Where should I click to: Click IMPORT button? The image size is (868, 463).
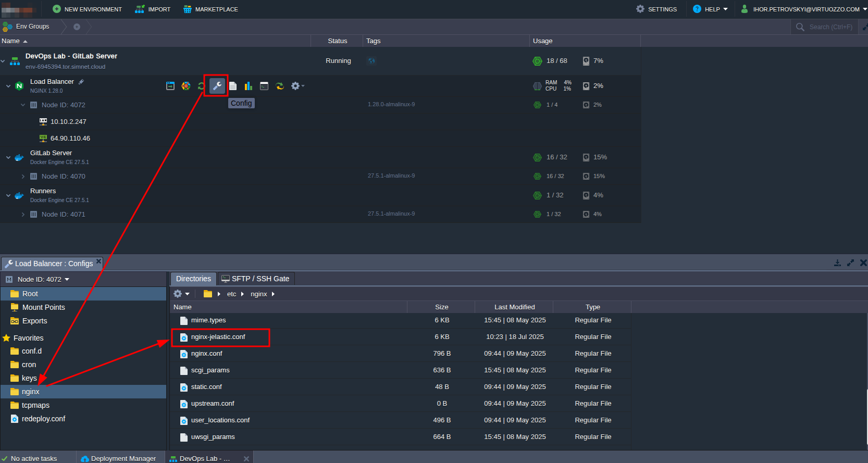[x=153, y=9]
